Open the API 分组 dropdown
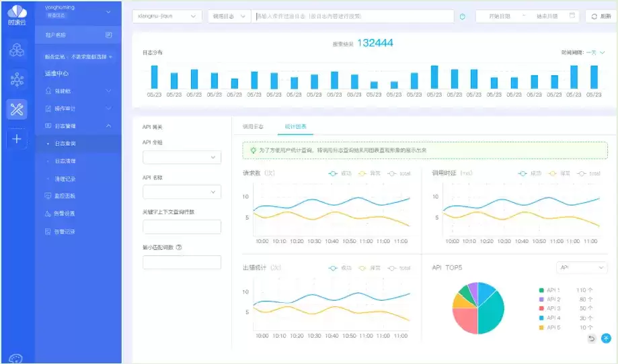618x364 pixels. tap(182, 157)
